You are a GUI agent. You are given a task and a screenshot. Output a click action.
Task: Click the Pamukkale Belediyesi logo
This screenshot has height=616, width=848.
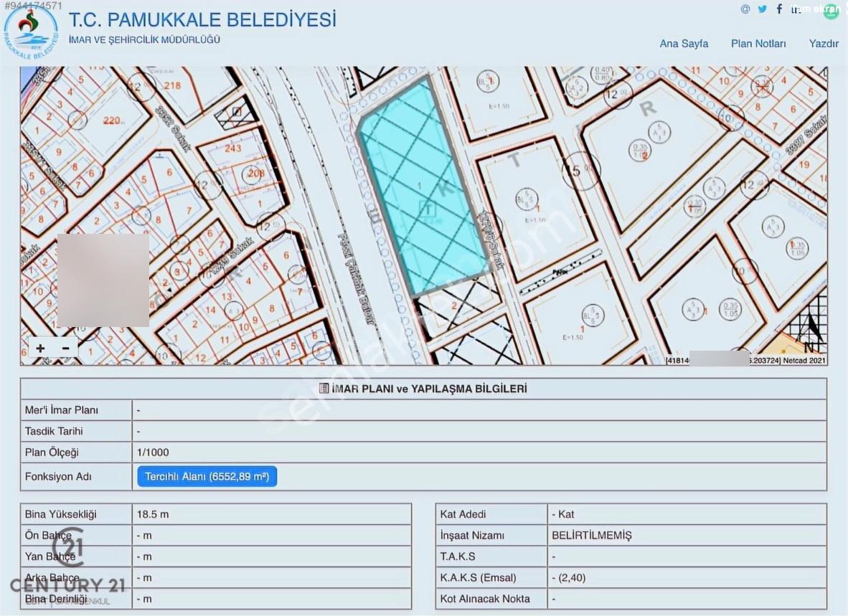click(x=31, y=34)
